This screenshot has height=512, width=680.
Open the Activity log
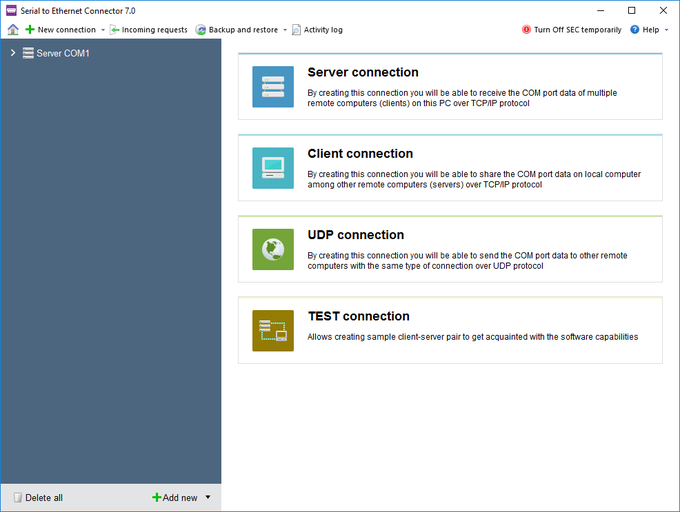[x=323, y=29]
